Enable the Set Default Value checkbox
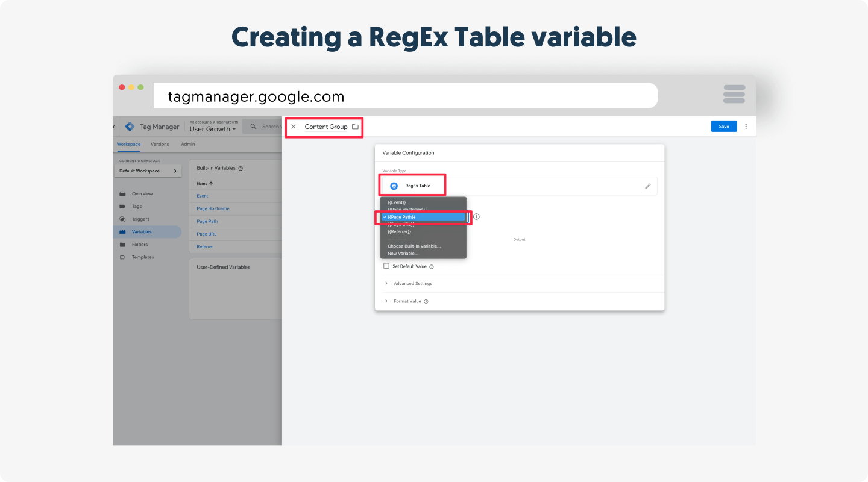 [x=386, y=266]
